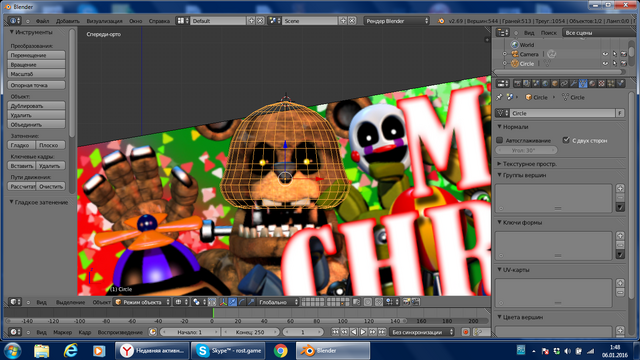Image resolution: width=640 pixels, height=360 pixels.
Task: Open the Файл menu
Action: [42, 21]
